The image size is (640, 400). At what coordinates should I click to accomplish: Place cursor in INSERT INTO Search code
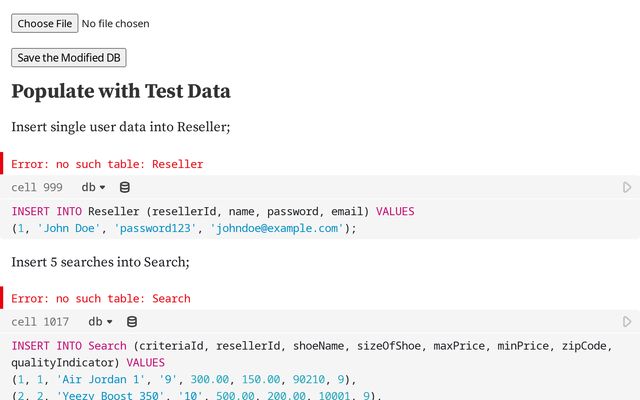pyautogui.click(x=320, y=367)
